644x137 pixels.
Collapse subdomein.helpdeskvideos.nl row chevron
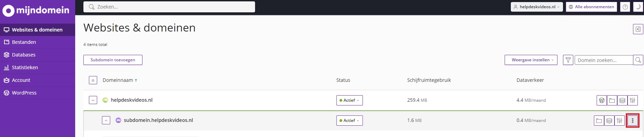click(106, 120)
